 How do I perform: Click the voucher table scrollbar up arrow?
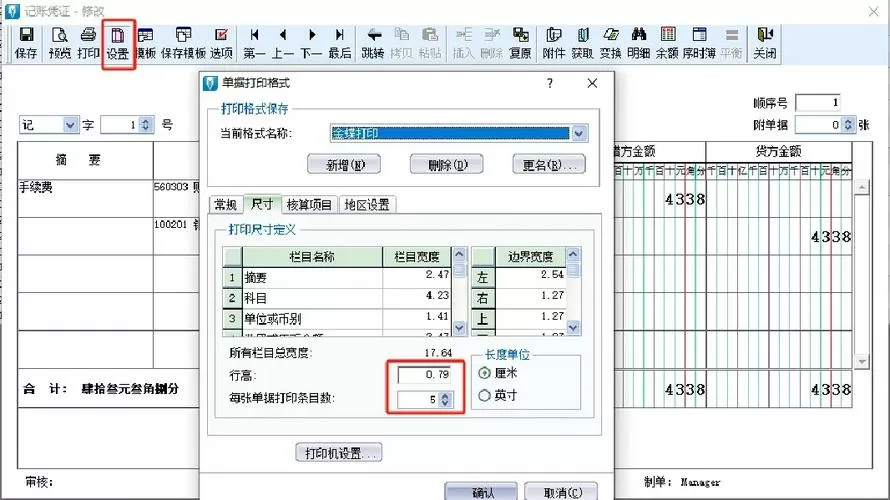862,187
